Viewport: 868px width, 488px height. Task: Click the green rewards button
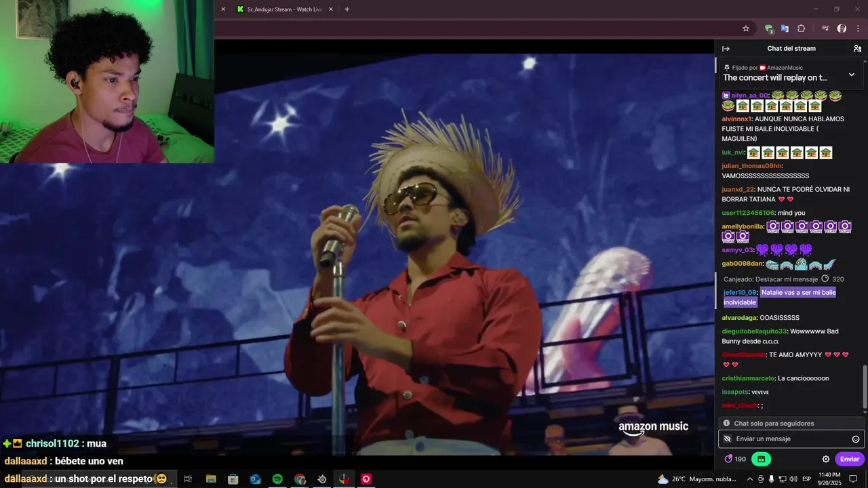[x=761, y=459]
